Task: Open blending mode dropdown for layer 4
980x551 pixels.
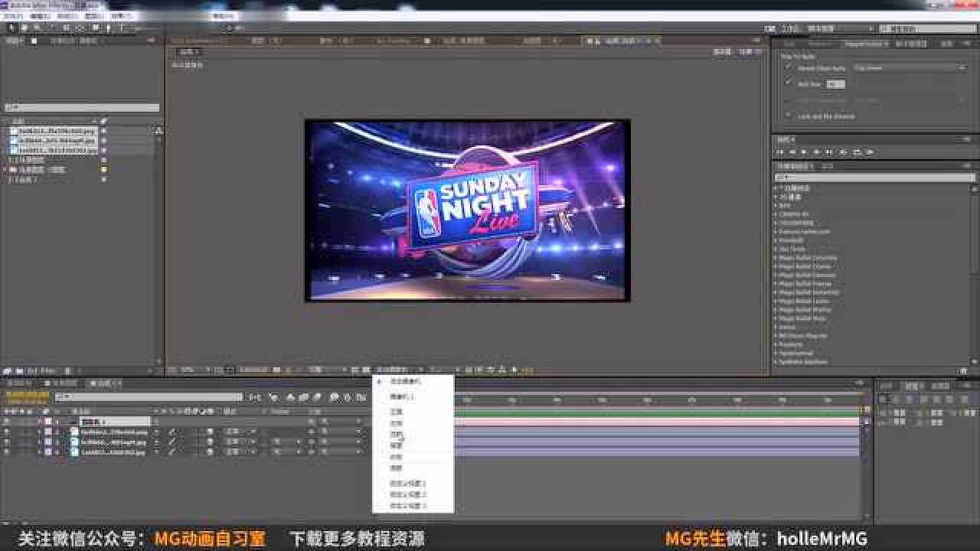Action: click(240, 452)
